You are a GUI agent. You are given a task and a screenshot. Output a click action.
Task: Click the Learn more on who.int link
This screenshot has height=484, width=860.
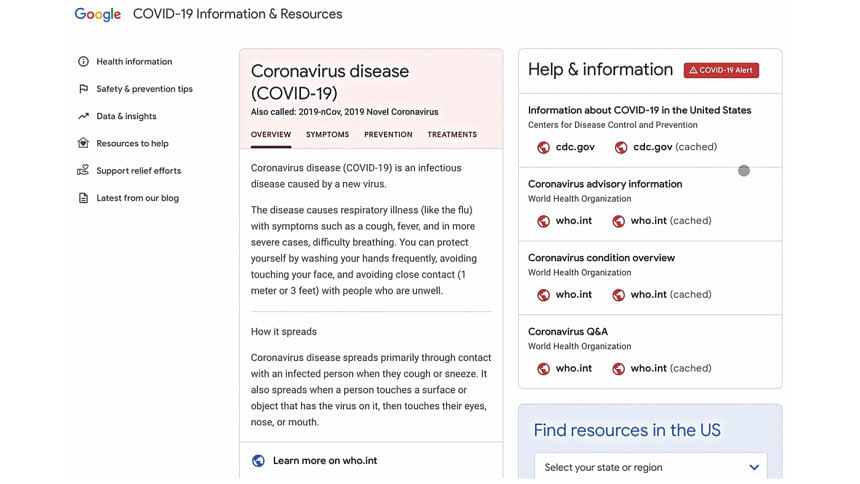pos(325,461)
